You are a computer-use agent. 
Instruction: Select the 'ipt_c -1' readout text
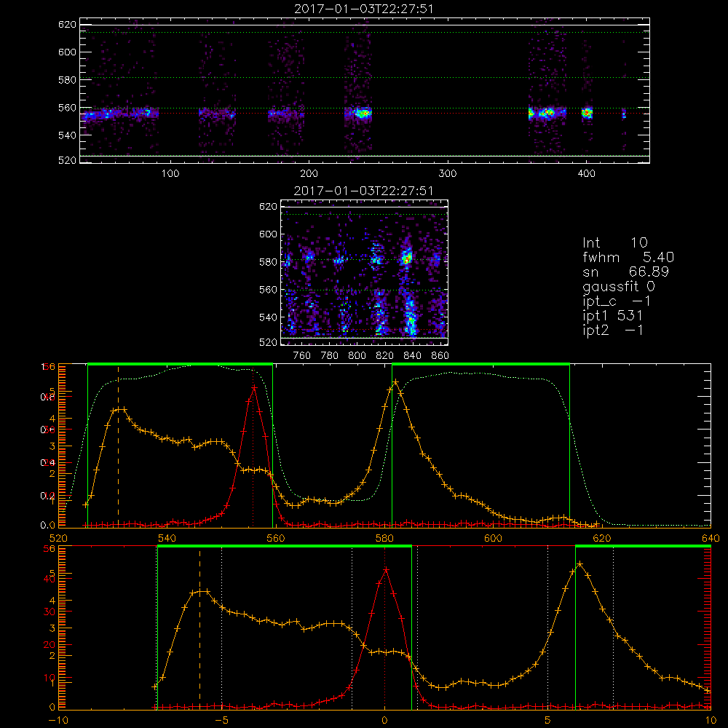tap(617, 301)
